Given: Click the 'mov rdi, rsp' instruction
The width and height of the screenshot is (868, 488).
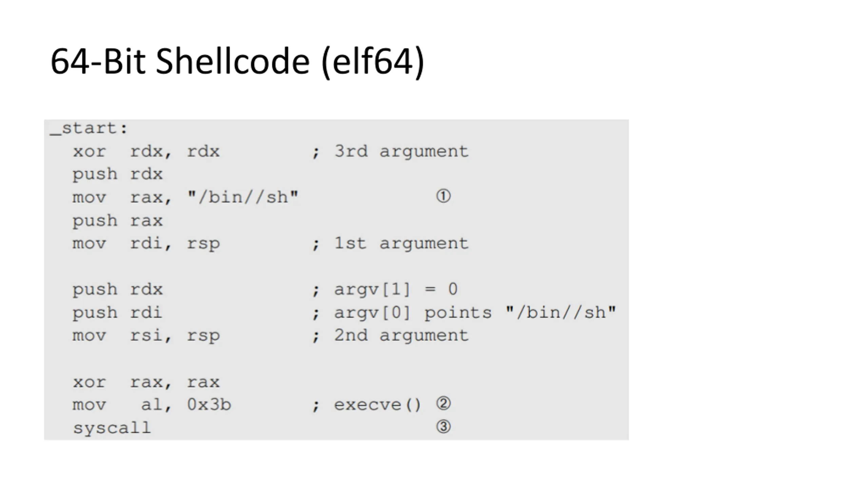Looking at the screenshot, I should coord(146,244).
